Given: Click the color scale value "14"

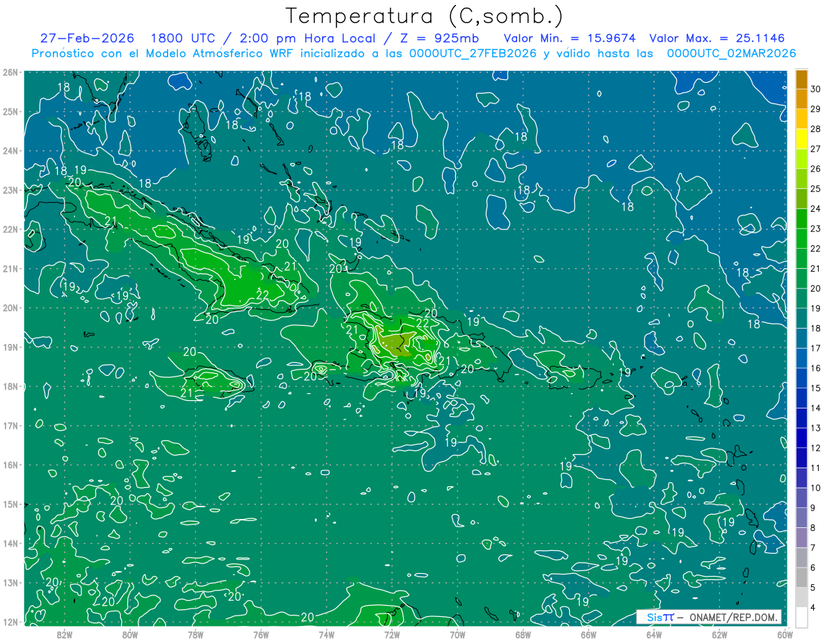Looking at the screenshot, I should point(815,408).
